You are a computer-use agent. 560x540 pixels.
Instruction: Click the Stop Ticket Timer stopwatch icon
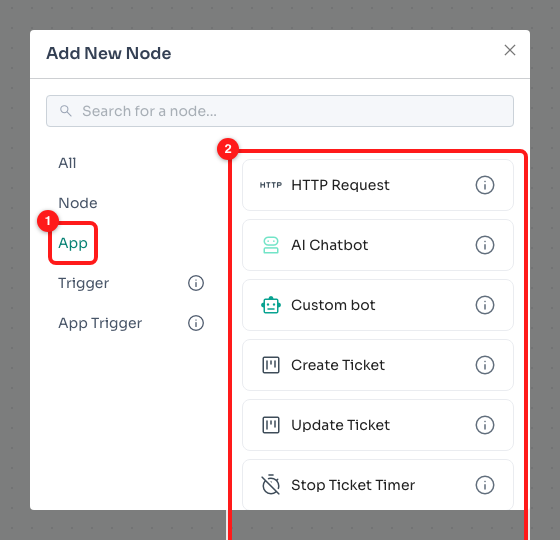click(x=271, y=485)
